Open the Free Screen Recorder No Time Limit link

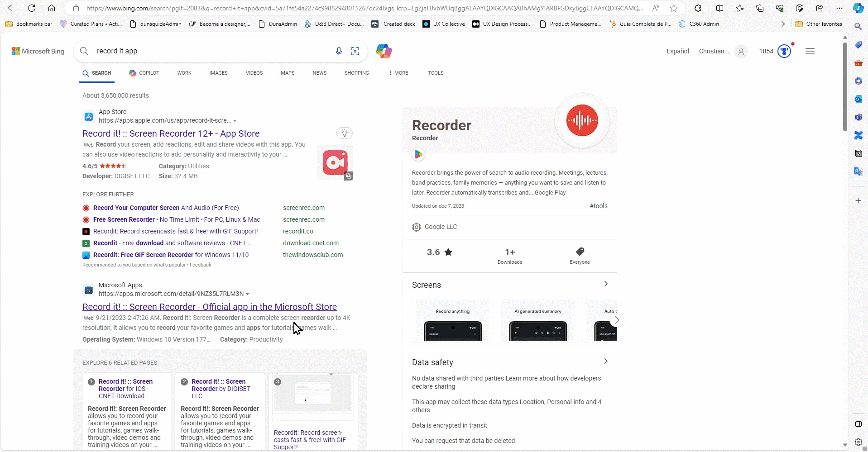[177, 219]
